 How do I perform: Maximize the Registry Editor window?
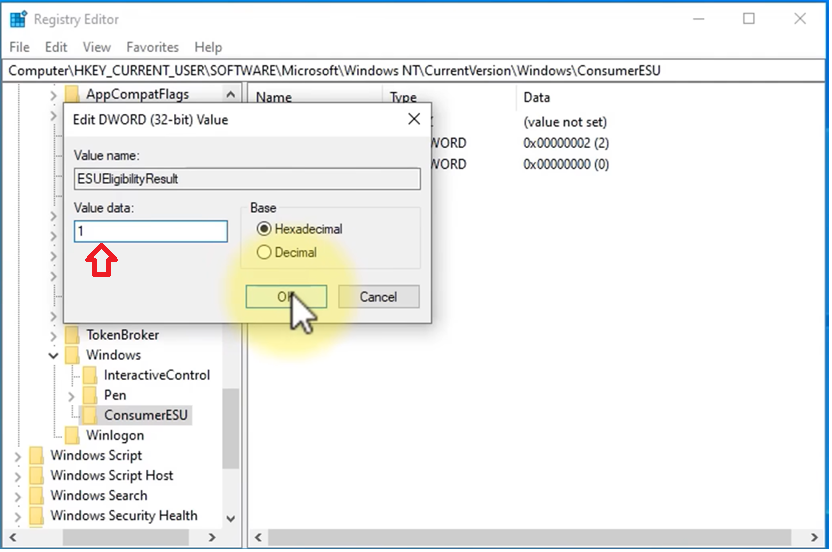point(749,19)
